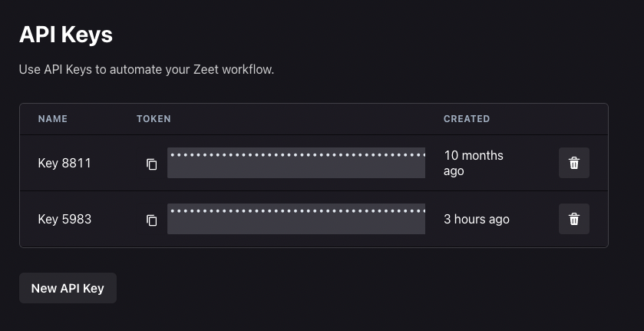The image size is (644, 331).
Task: Create a New API Key
Action: tap(68, 288)
